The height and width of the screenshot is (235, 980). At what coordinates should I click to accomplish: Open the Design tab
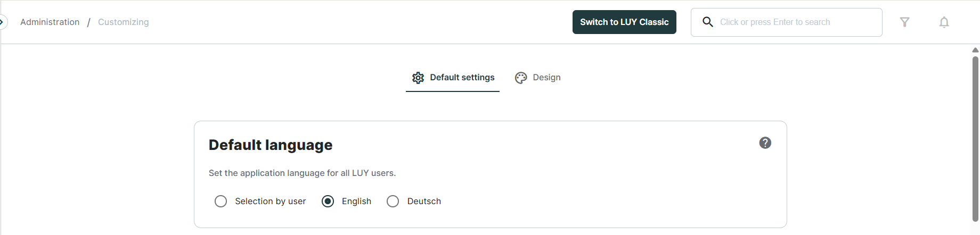(546, 78)
